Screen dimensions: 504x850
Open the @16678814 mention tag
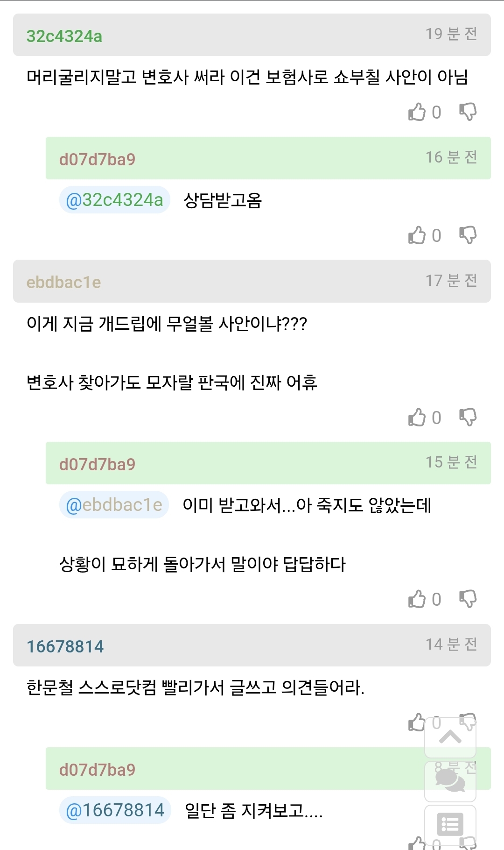tap(115, 810)
